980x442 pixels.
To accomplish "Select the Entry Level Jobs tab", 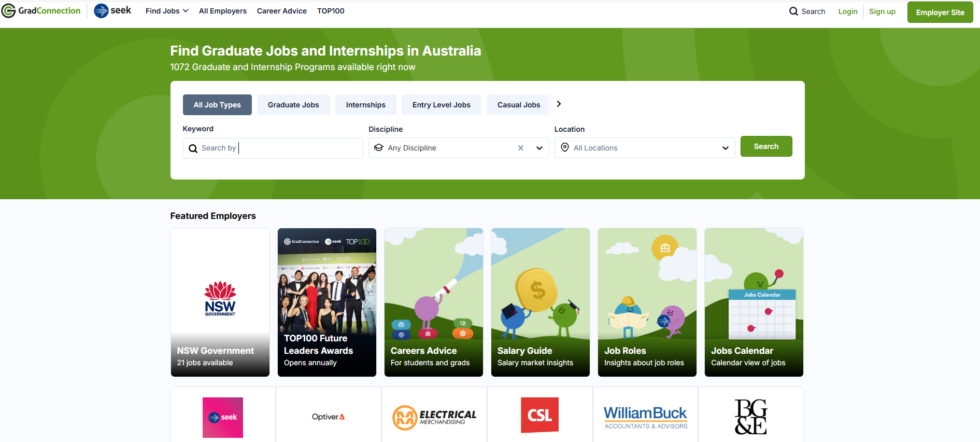I will (442, 105).
